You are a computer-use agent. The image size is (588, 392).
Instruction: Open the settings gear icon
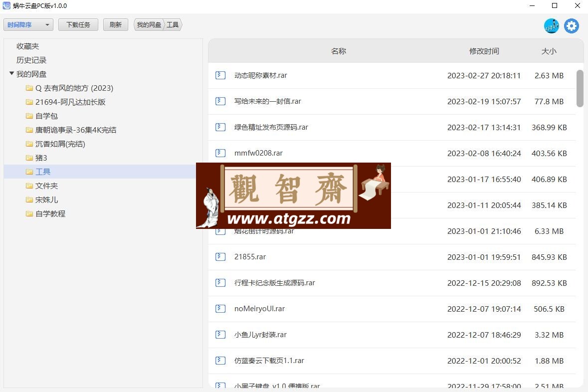[571, 26]
